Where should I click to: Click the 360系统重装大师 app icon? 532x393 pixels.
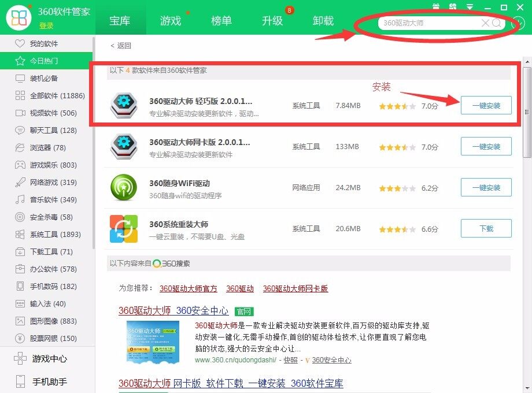(123, 228)
